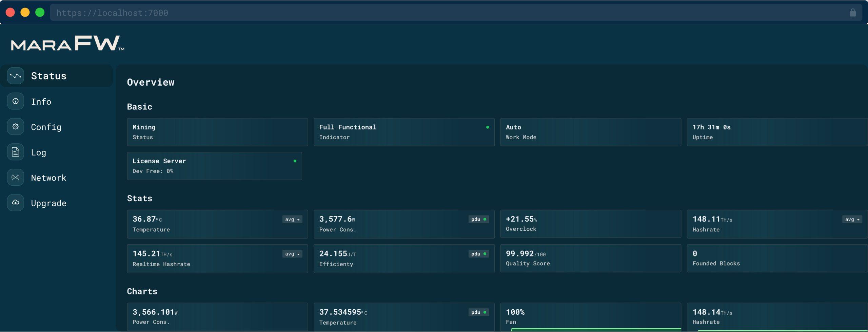Screen dimensions: 868x332
Task: Click the red close window button
Action: click(10, 13)
